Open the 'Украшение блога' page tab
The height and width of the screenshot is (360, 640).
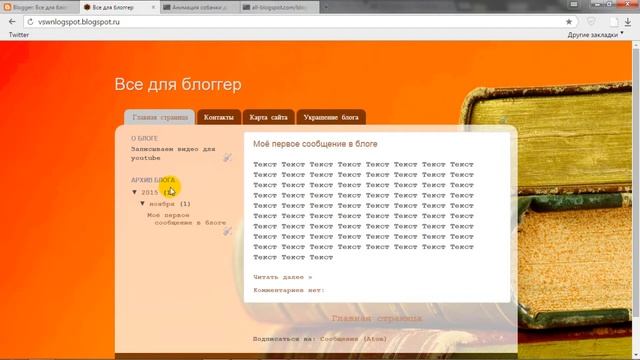(331, 117)
